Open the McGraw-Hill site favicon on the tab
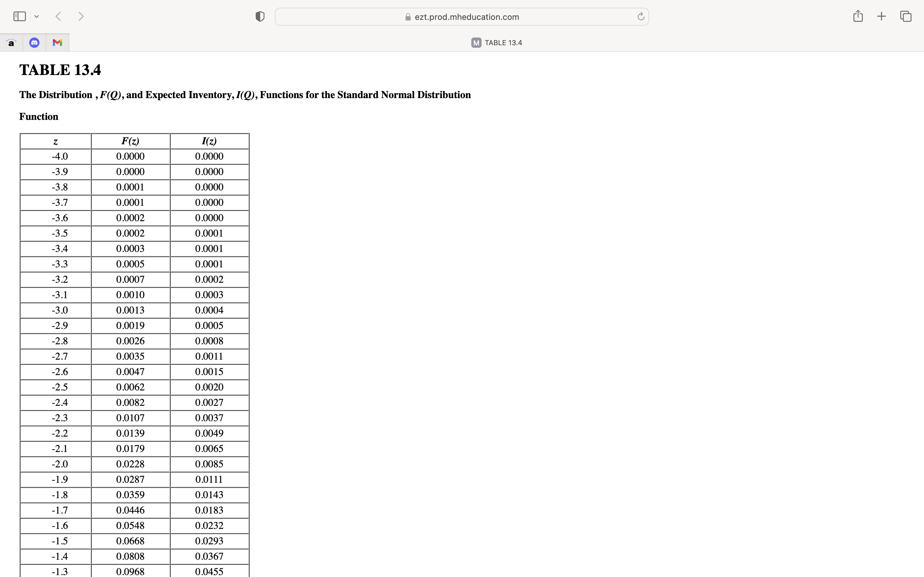 pos(475,42)
